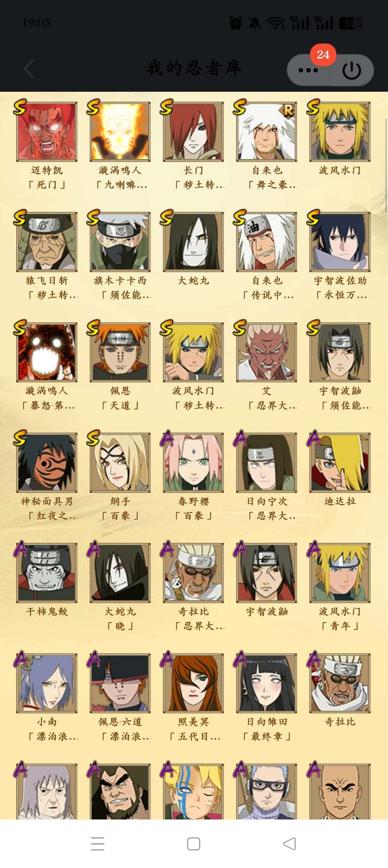Tap the 照美冥 ninja name label
Screen dimensions: 388x868
point(194,722)
